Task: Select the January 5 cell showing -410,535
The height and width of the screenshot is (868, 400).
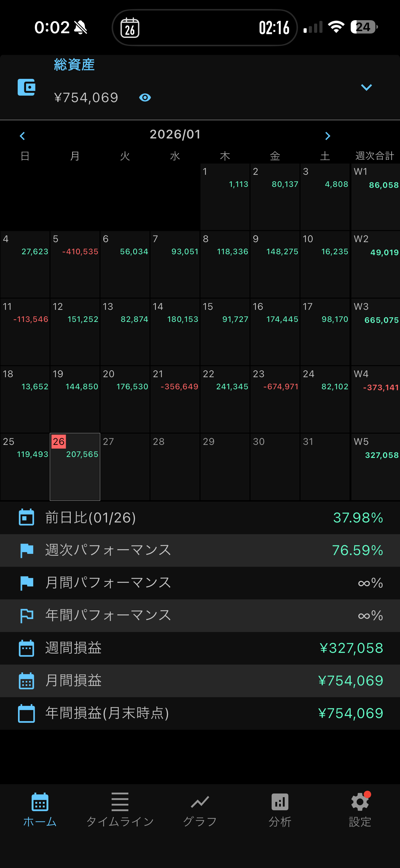Action: [75, 264]
